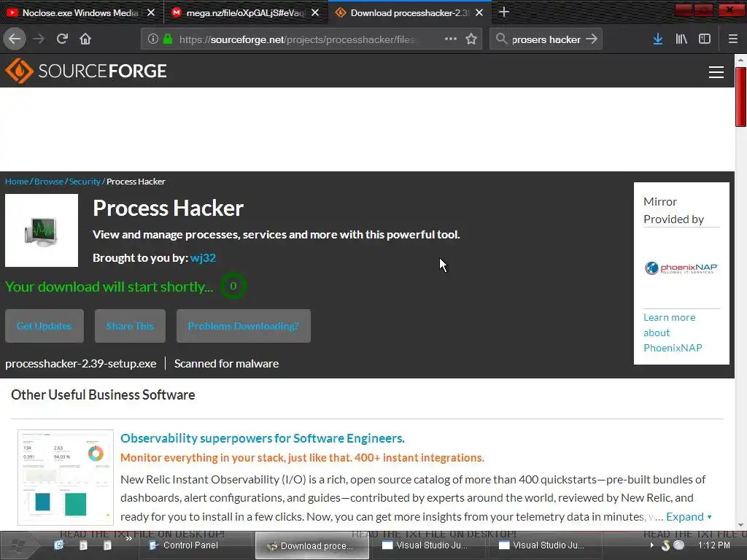Bookmark this page with the star

click(471, 39)
